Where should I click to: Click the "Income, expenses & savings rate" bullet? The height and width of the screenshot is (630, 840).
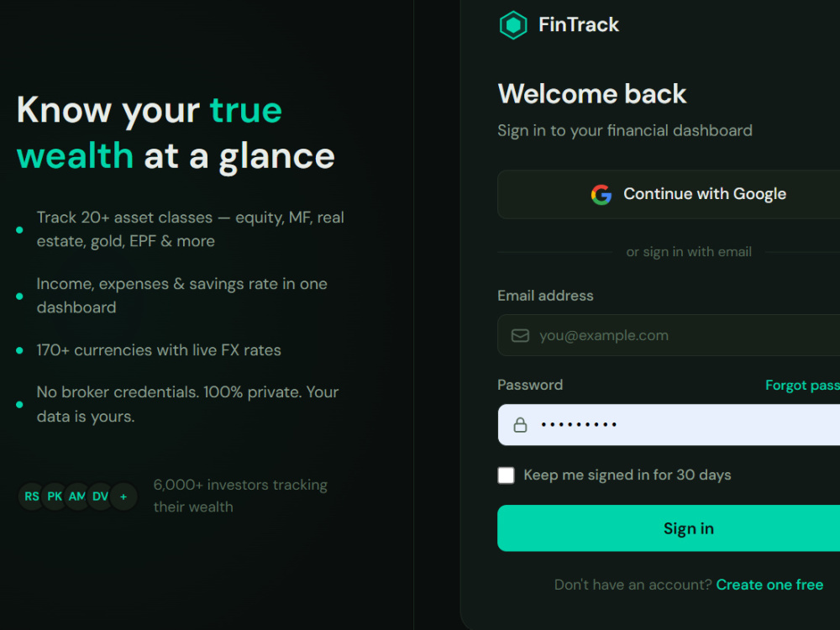[x=181, y=296]
